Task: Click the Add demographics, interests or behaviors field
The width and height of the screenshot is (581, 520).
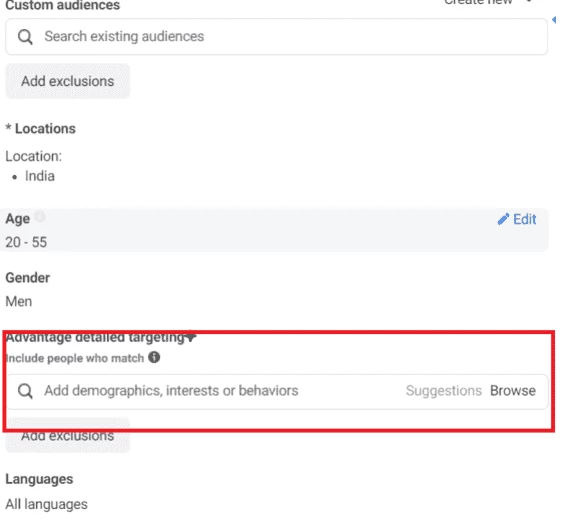Action: click(277, 392)
